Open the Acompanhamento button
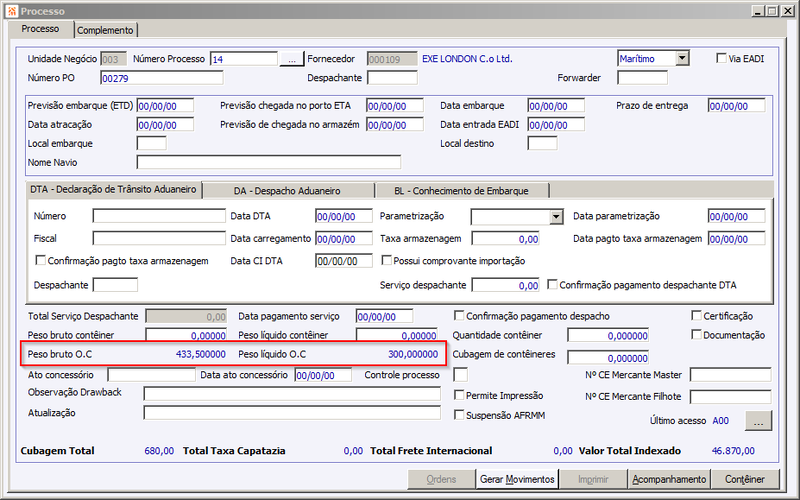The height and width of the screenshot is (500, 800). [669, 479]
